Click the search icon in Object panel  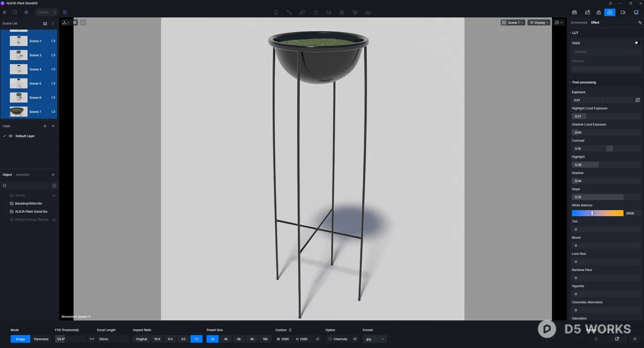(x=5, y=186)
